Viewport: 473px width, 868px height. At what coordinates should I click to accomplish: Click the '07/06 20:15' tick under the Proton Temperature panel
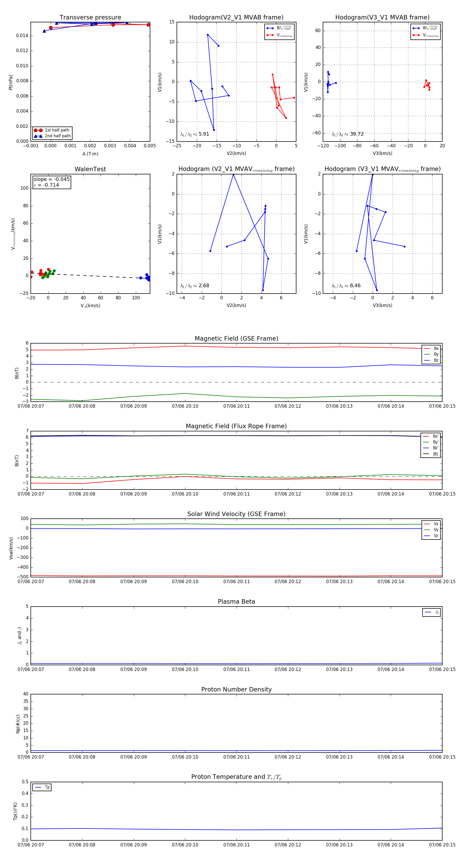point(442,845)
